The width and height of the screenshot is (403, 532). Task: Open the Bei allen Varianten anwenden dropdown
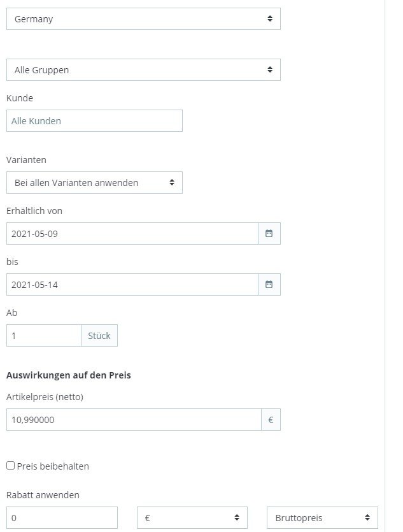click(94, 183)
